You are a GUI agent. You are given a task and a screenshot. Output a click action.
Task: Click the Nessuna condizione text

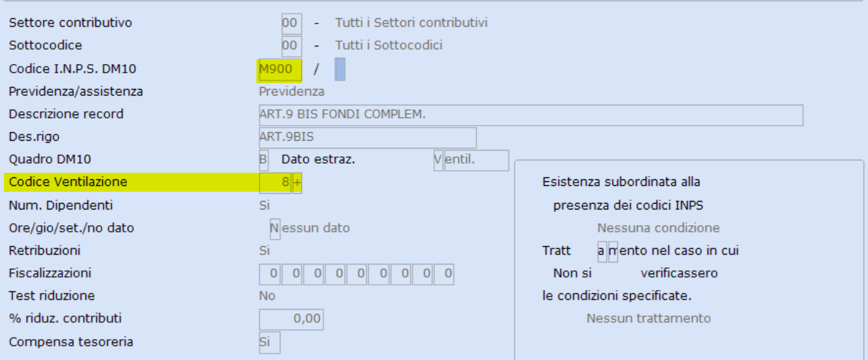[658, 228]
